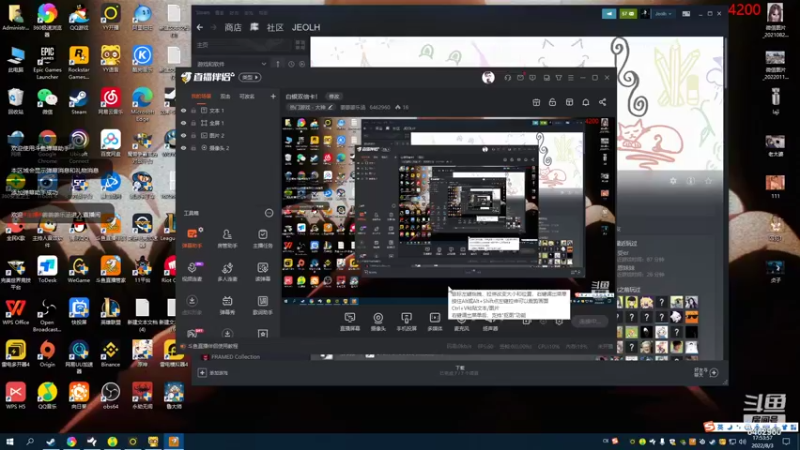800x450 pixels.
Task: Open Steam desktop shortcut
Action: pos(79,102)
